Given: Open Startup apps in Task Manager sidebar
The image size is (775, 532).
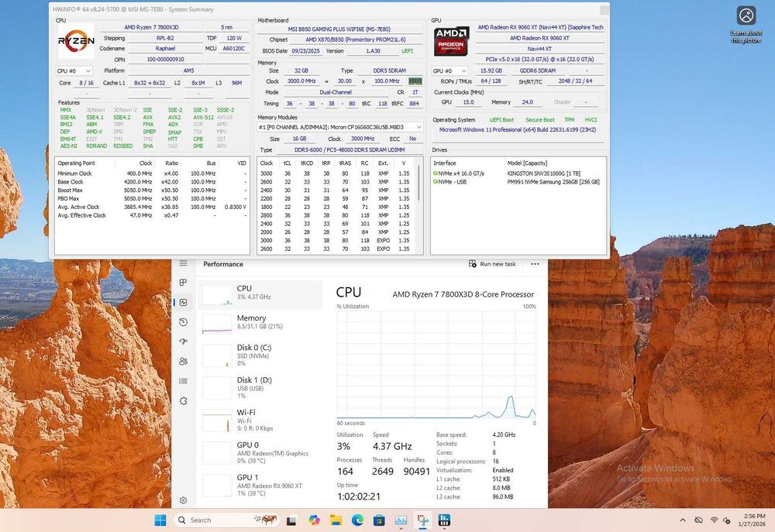Looking at the screenshot, I should point(184,342).
